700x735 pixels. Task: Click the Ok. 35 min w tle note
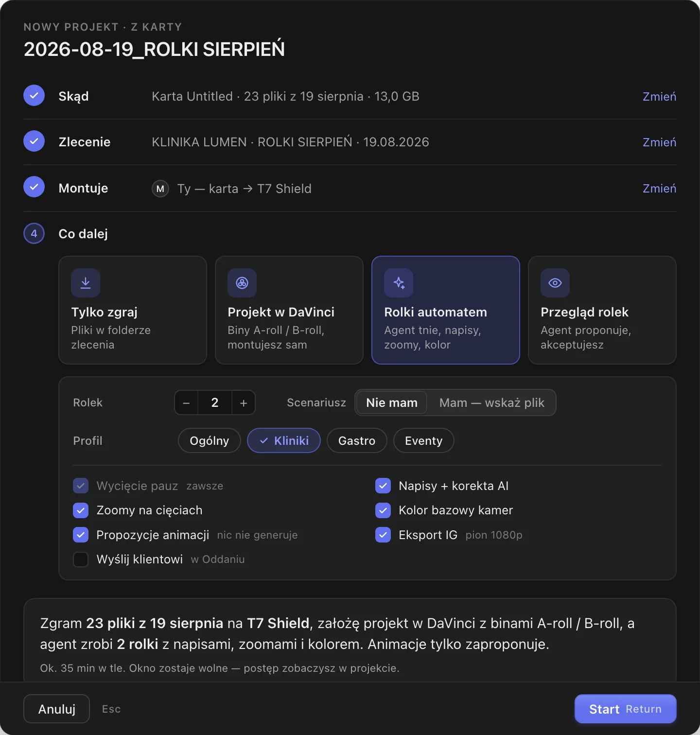tap(220, 668)
